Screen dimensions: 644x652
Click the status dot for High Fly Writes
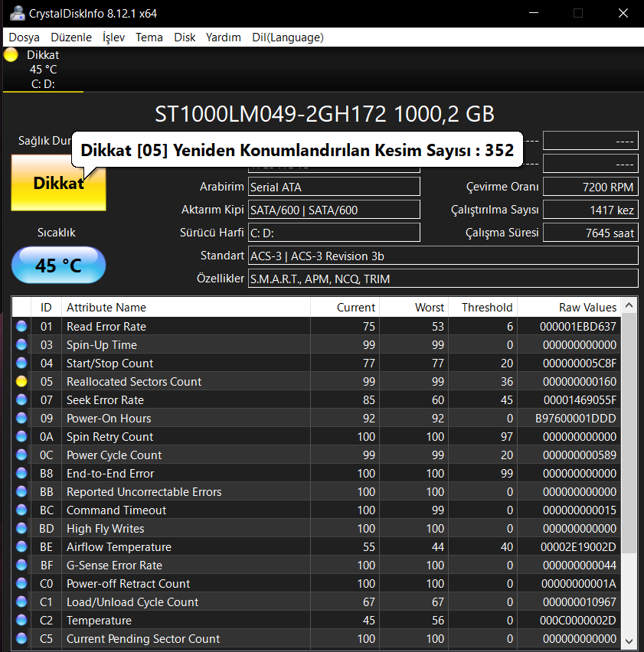click(21, 528)
